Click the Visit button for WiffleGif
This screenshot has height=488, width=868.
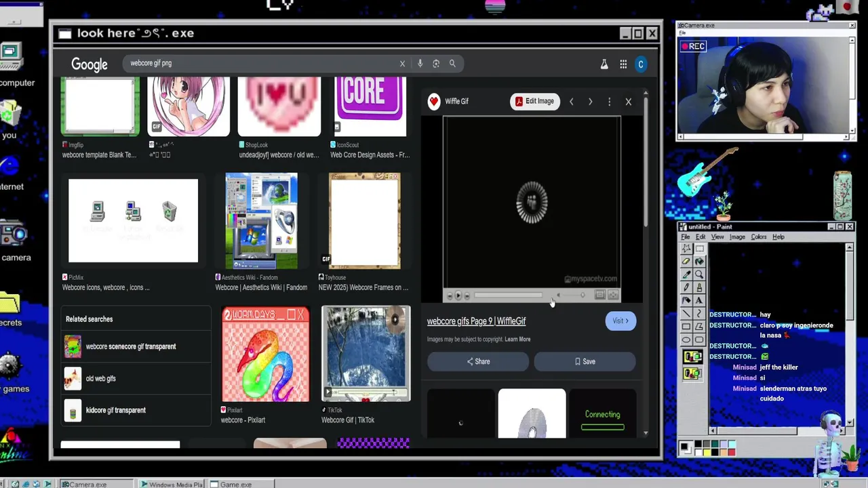[x=620, y=321]
